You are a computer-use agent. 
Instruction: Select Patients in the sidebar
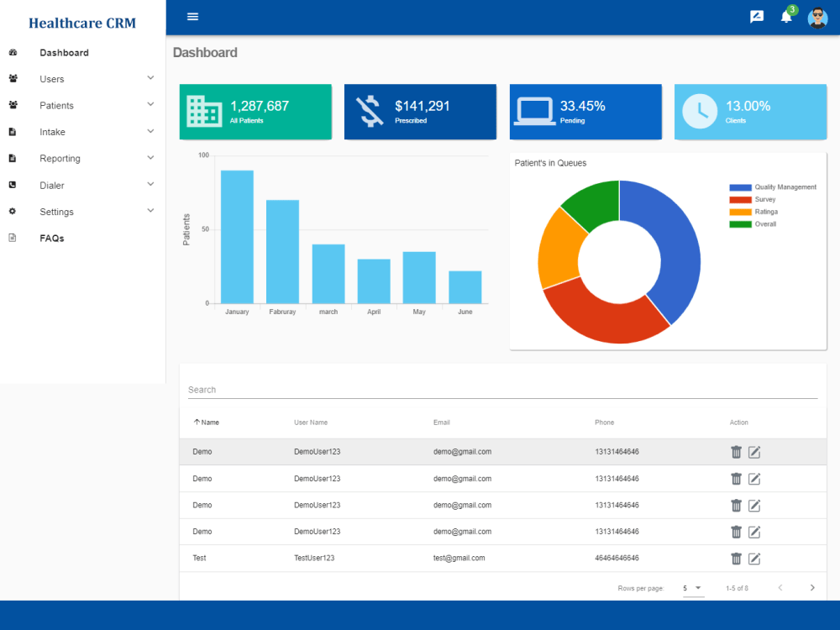tap(56, 106)
